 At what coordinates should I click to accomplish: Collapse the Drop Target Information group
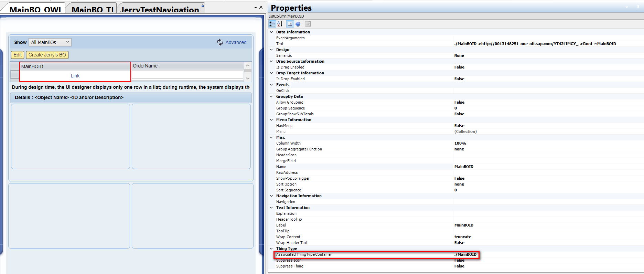[x=271, y=73]
